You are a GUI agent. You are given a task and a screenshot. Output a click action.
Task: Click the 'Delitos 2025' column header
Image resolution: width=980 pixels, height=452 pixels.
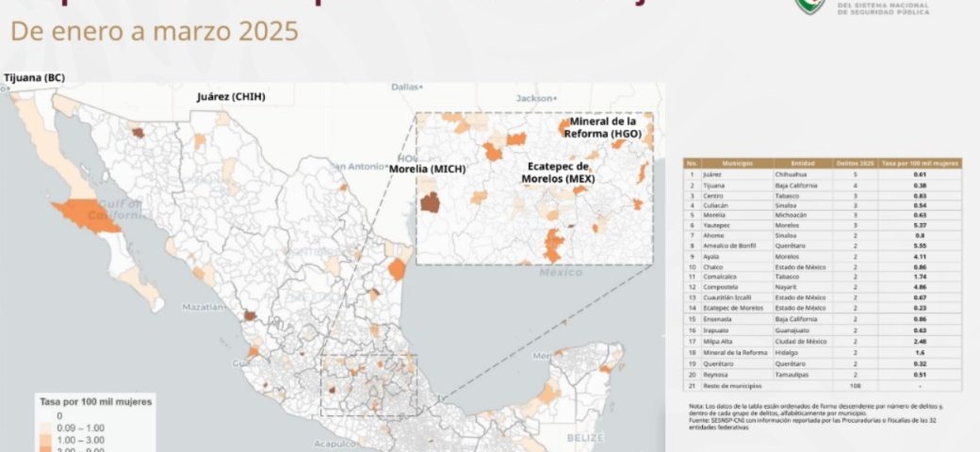pyautogui.click(x=855, y=163)
